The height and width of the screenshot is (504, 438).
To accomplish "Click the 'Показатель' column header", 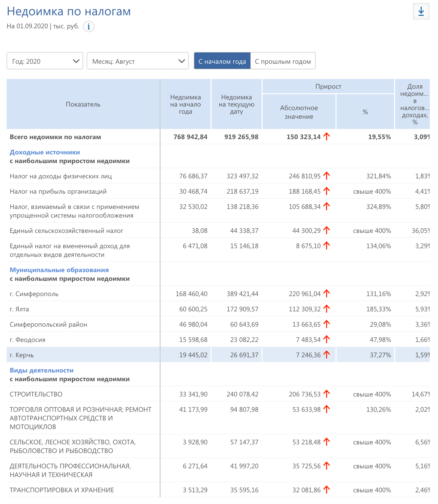I will [83, 104].
